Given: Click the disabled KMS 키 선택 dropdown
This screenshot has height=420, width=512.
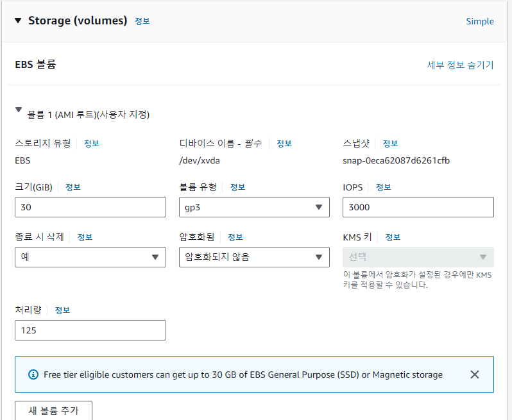Looking at the screenshot, I should coord(418,257).
